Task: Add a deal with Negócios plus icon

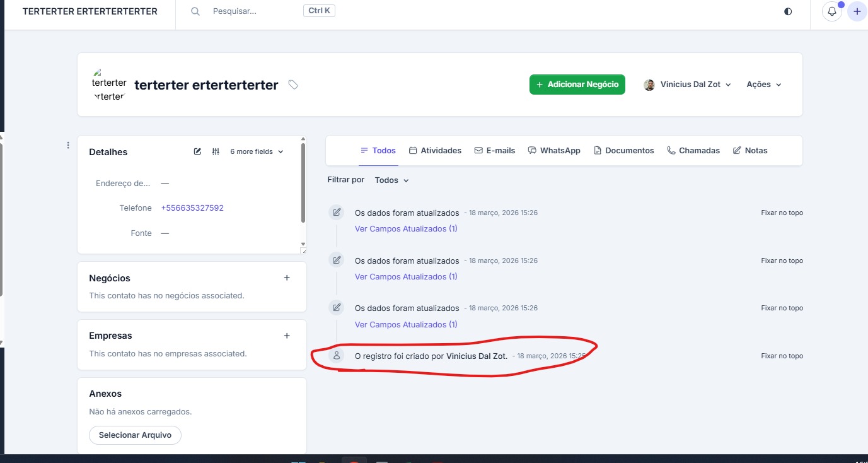Action: pos(287,278)
